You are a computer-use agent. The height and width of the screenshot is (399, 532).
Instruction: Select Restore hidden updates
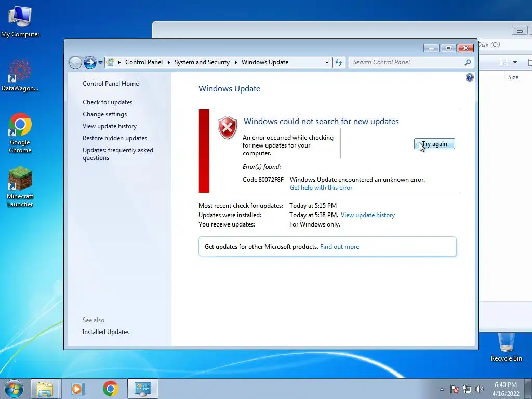[115, 138]
